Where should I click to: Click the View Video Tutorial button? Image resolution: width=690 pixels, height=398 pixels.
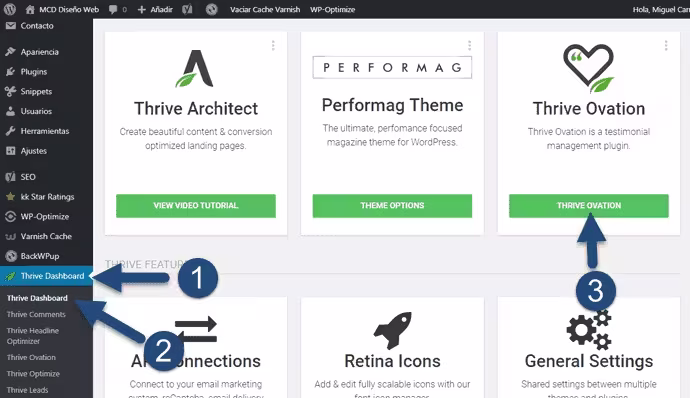tap(196, 206)
